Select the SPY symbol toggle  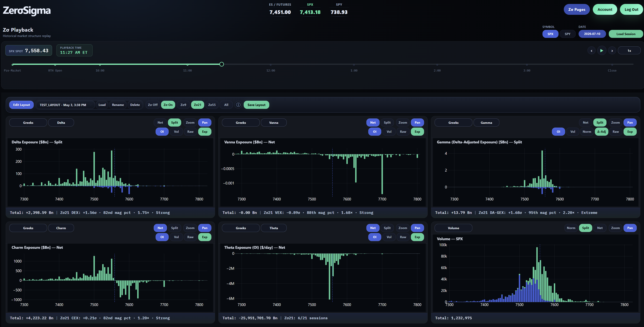pos(568,34)
